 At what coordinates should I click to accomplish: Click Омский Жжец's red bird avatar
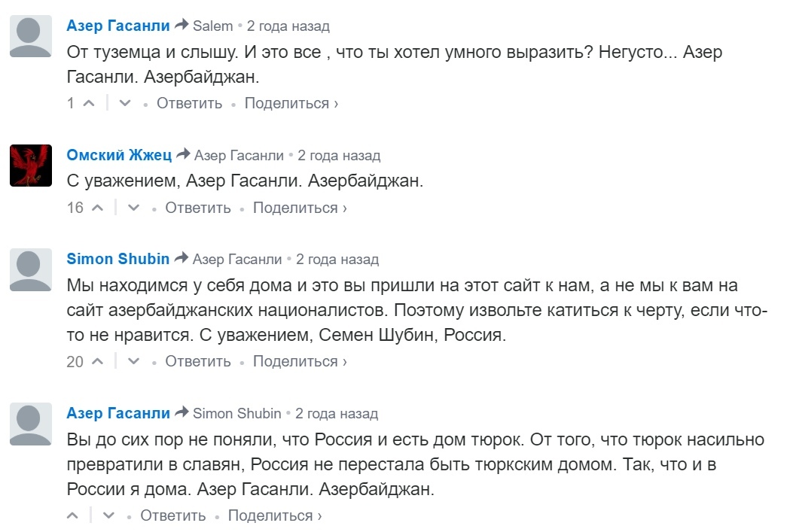pyautogui.click(x=31, y=165)
